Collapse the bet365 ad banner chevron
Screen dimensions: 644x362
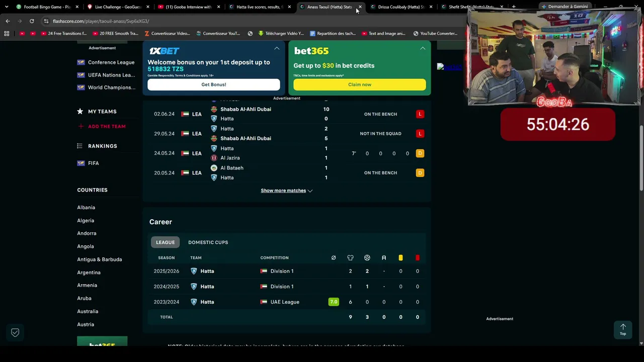point(423,48)
